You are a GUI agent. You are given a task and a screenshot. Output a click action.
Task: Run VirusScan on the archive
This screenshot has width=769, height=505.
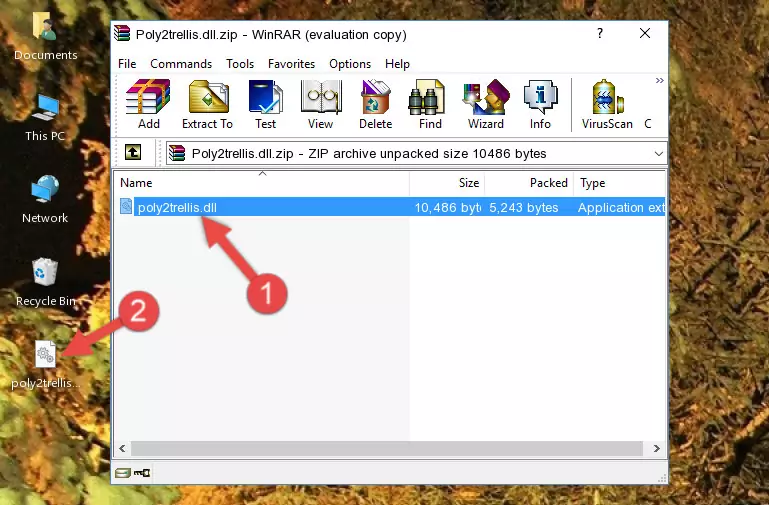(x=607, y=104)
